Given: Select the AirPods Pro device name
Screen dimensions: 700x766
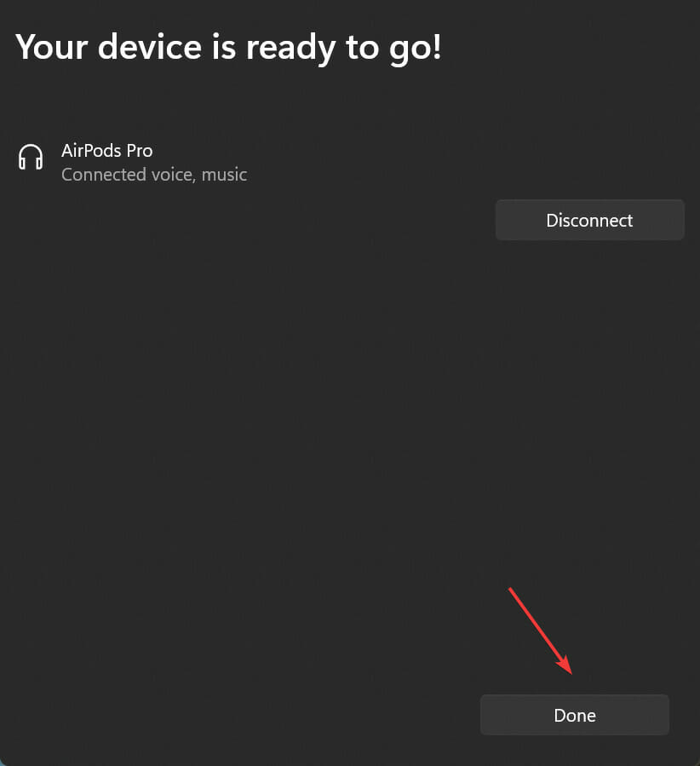Looking at the screenshot, I should pos(107,151).
